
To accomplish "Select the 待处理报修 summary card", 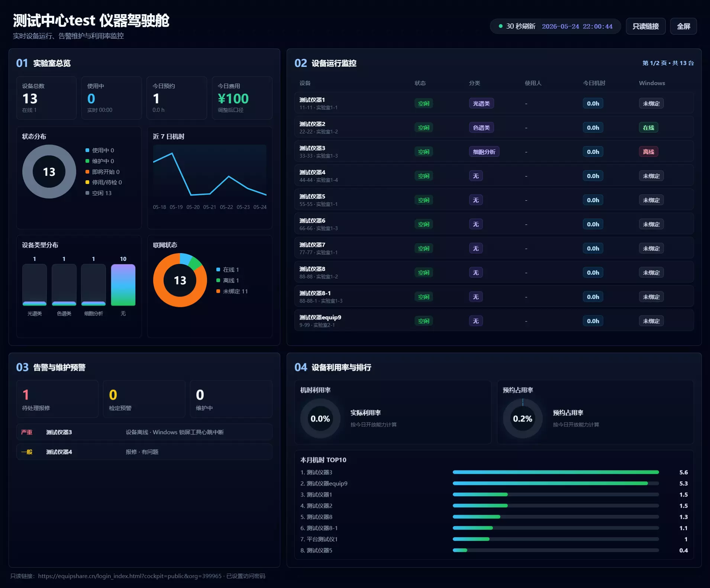I will pos(57,398).
